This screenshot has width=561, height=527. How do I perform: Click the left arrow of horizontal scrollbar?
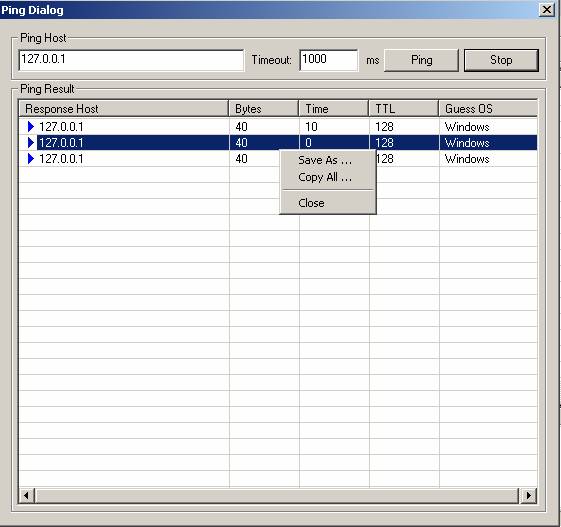tap(26, 496)
